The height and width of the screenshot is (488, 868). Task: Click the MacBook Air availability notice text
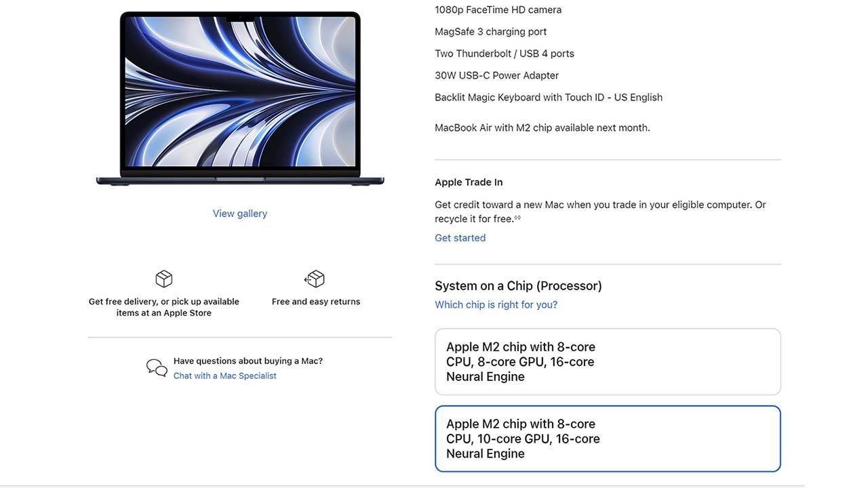pyautogui.click(x=542, y=127)
